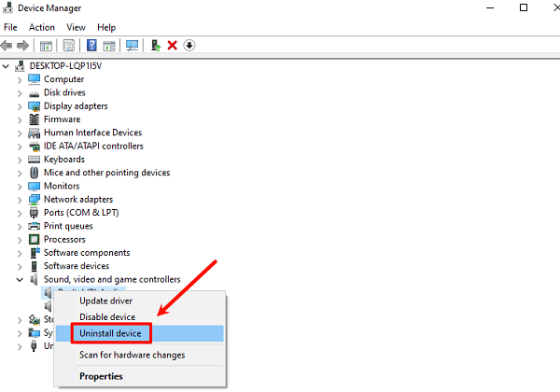This screenshot has height=392, width=560.
Task: Click the Software devices icon
Action: pyautogui.click(x=34, y=266)
